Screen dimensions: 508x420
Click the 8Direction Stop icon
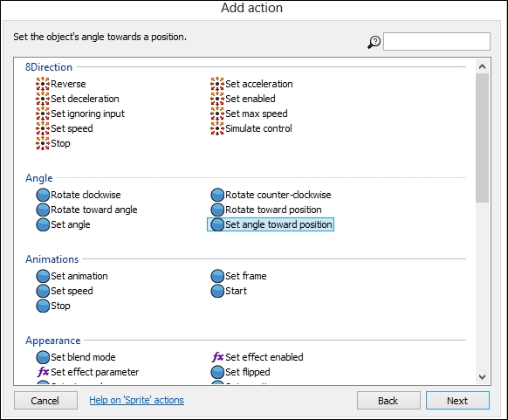click(x=43, y=143)
